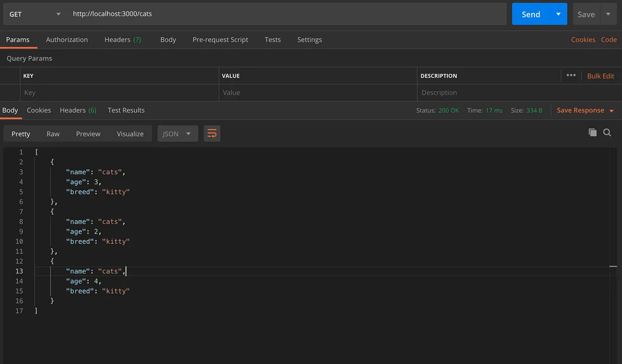This screenshot has height=364, width=622.
Task: Click the "age": 2 line
Action: coord(83,231)
